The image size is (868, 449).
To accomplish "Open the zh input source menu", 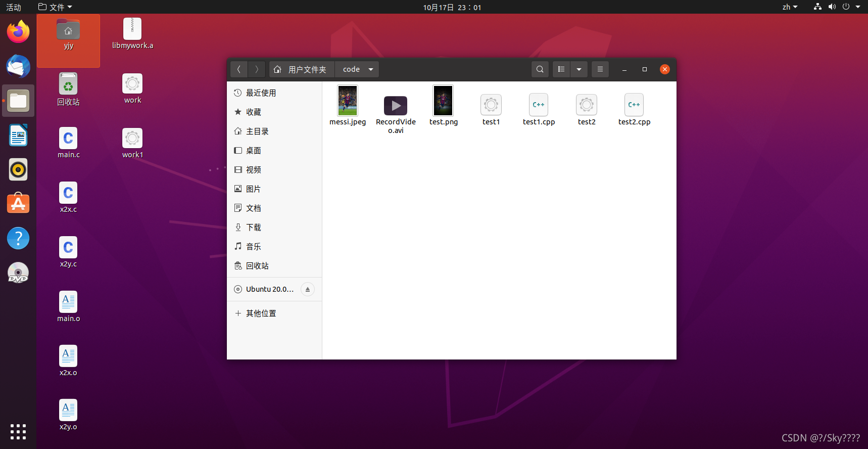I will coord(790,7).
